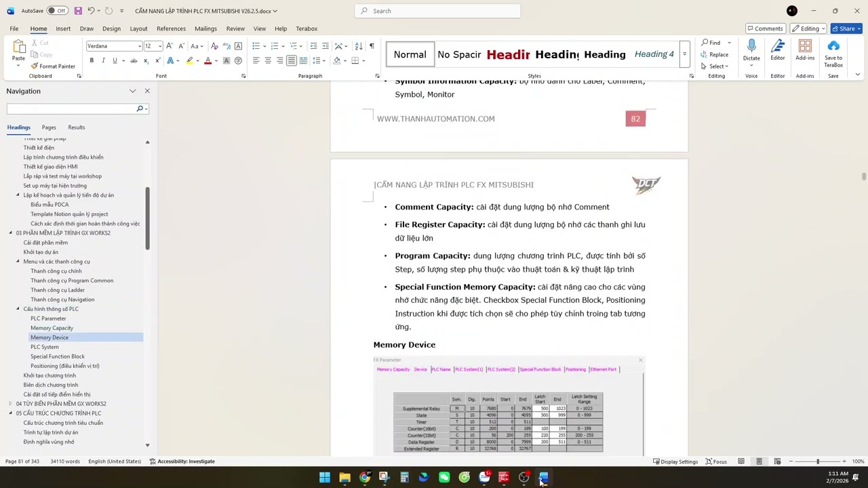Screen dimensions: 868x488
Task: Open the Bullets list icon
Action: (x=256, y=46)
